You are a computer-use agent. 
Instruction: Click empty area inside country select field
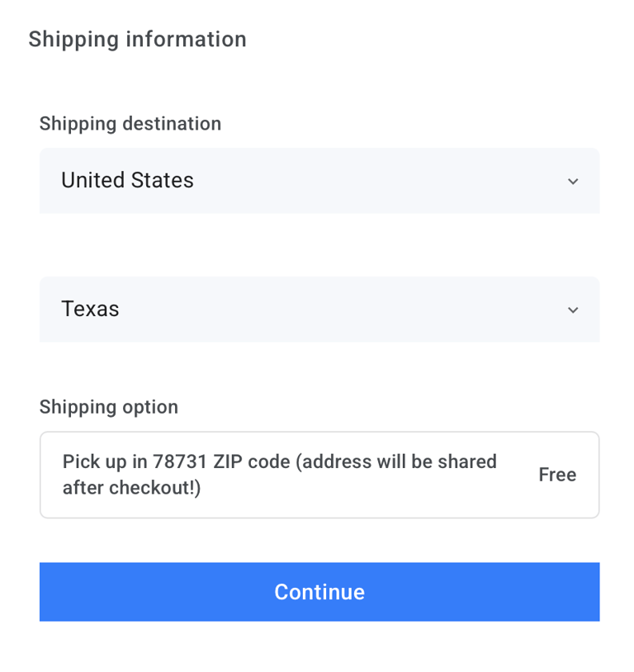(371, 181)
